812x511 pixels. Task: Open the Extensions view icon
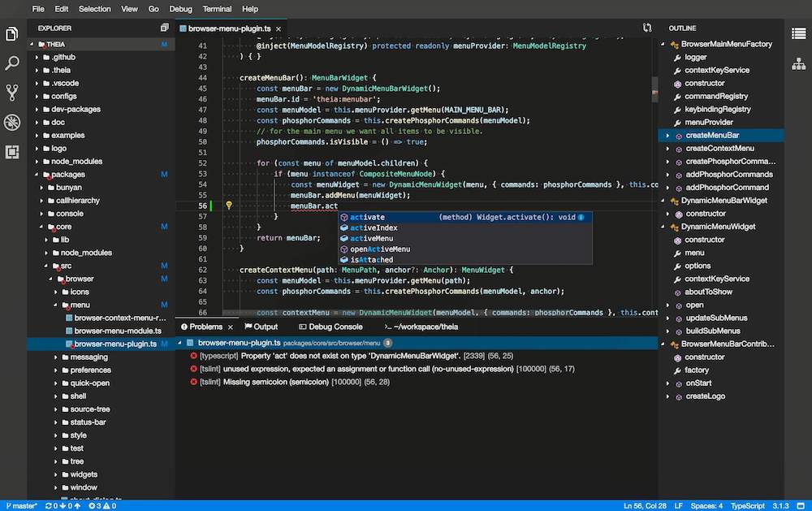click(x=12, y=152)
